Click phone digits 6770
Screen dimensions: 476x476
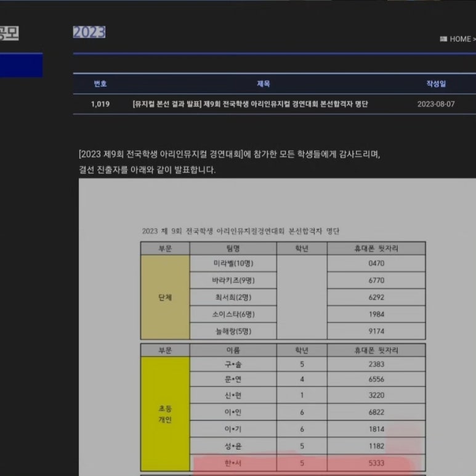point(376,281)
